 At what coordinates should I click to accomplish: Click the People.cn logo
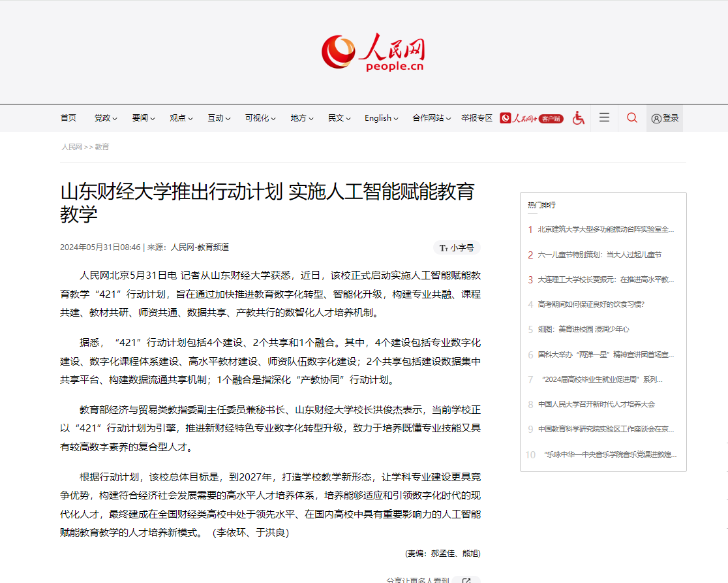pyautogui.click(x=373, y=52)
